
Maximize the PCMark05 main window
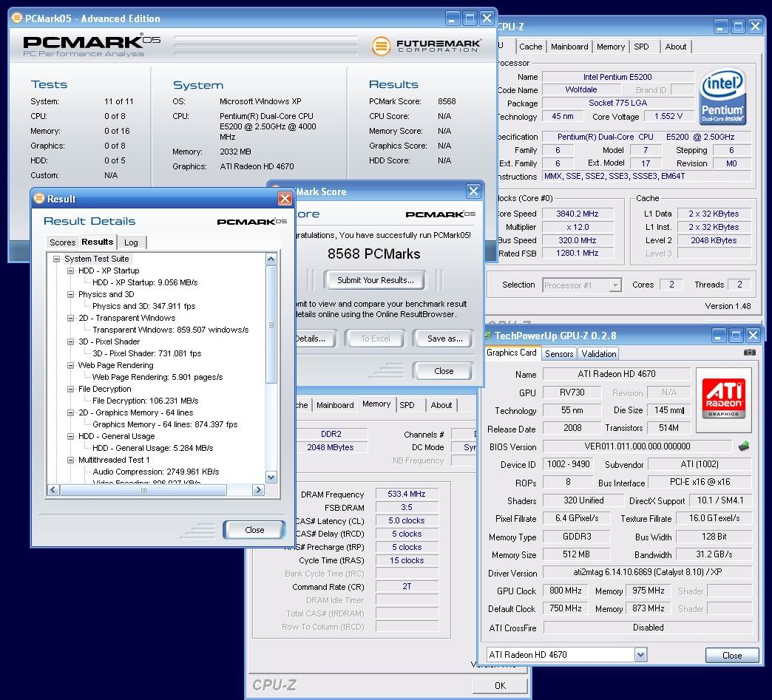coord(470,18)
